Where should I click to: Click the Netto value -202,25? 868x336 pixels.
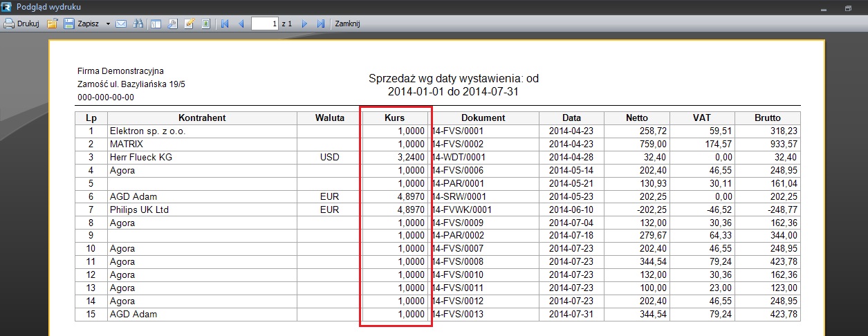637,209
